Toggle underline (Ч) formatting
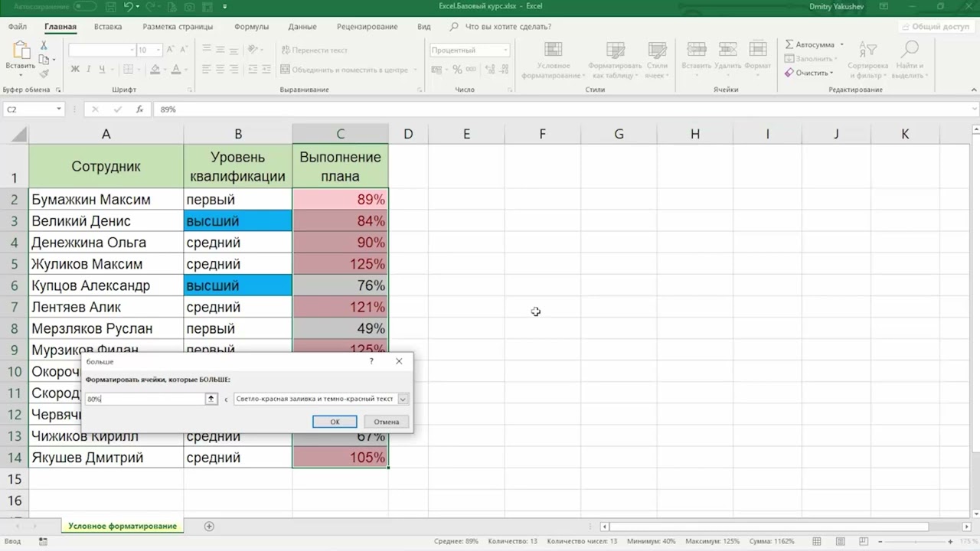Screen dimensions: 980x551 click(x=102, y=70)
